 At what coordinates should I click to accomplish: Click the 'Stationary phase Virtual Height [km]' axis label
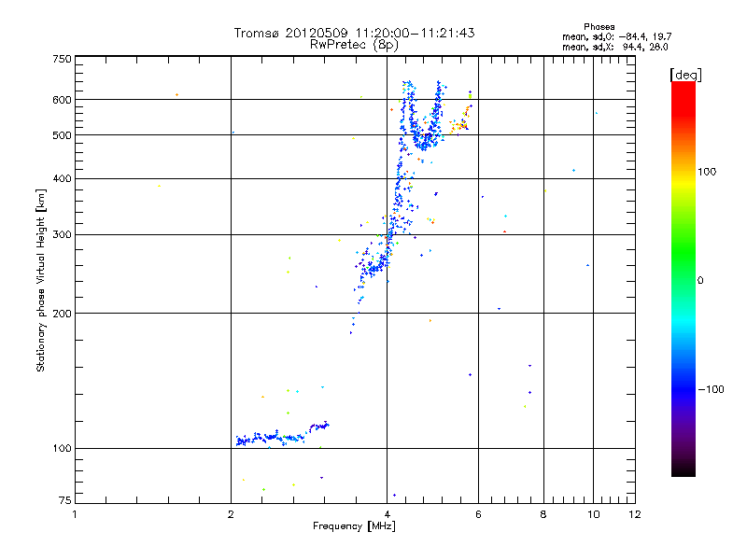41,280
